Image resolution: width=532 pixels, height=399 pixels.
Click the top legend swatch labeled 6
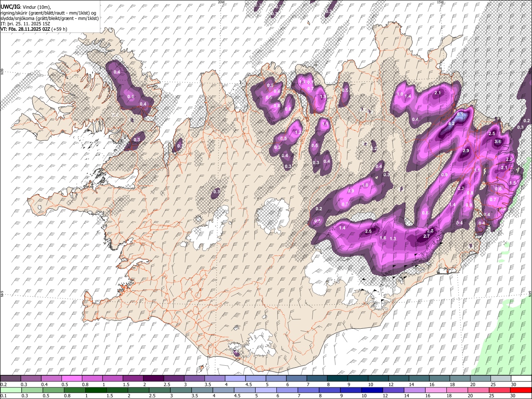click(296, 379)
